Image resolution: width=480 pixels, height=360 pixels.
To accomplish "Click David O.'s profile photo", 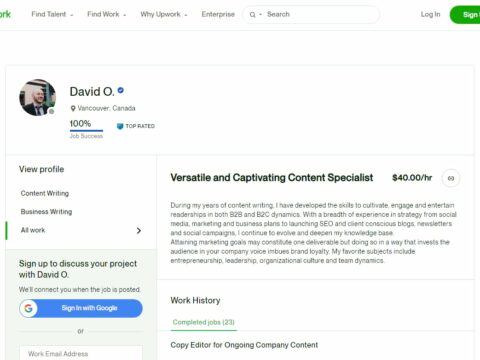I will tap(37, 97).
